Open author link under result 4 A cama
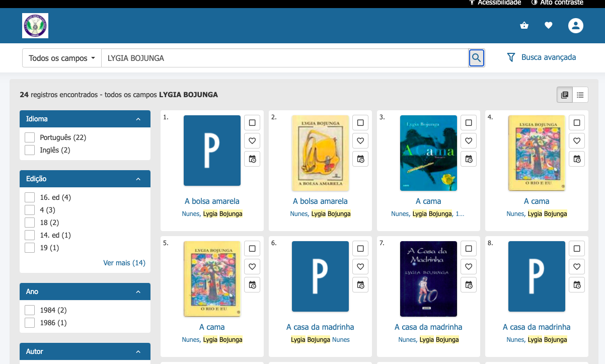The image size is (605, 364). click(x=537, y=213)
